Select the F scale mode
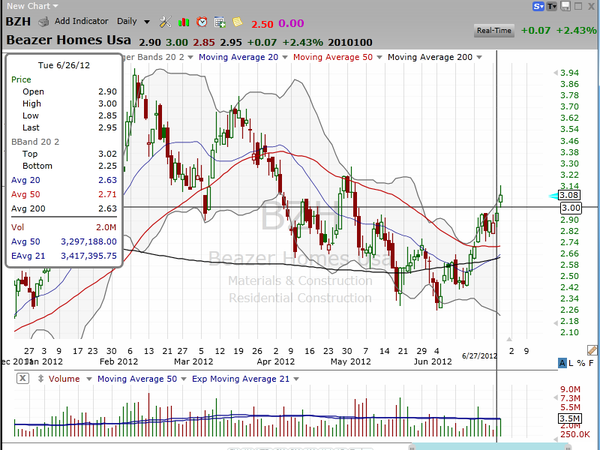 point(591,363)
